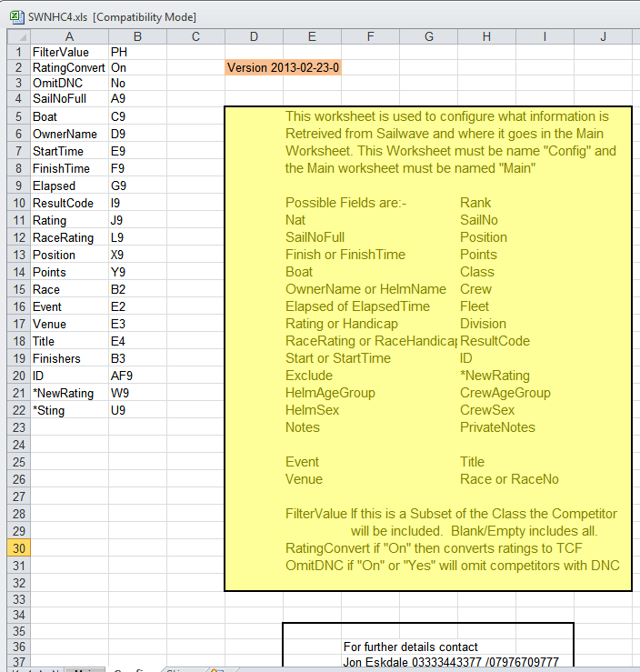The width and height of the screenshot is (640, 672).
Task: Select the cell with value E3
Action: [x=137, y=324]
